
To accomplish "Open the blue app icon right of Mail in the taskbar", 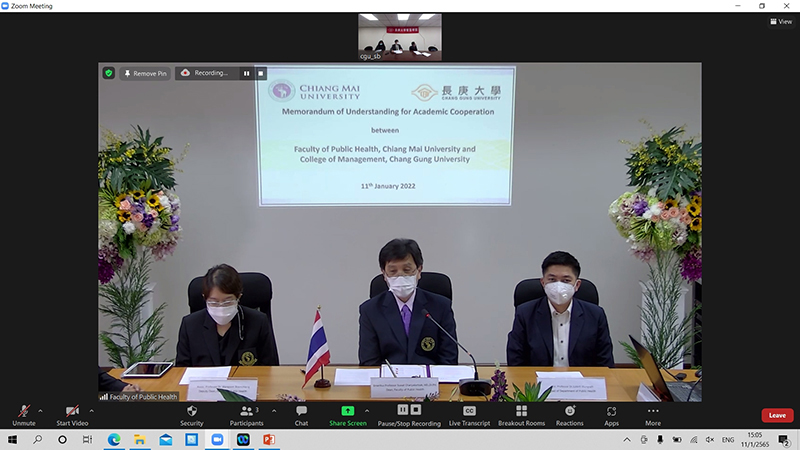I will (191, 439).
